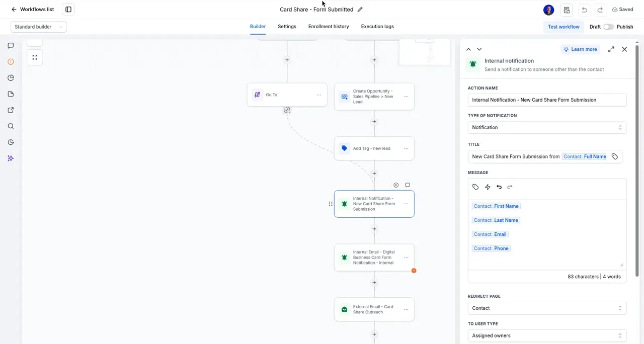The height and width of the screenshot is (344, 644).
Task: Edit the Action Name input field
Action: (x=547, y=100)
